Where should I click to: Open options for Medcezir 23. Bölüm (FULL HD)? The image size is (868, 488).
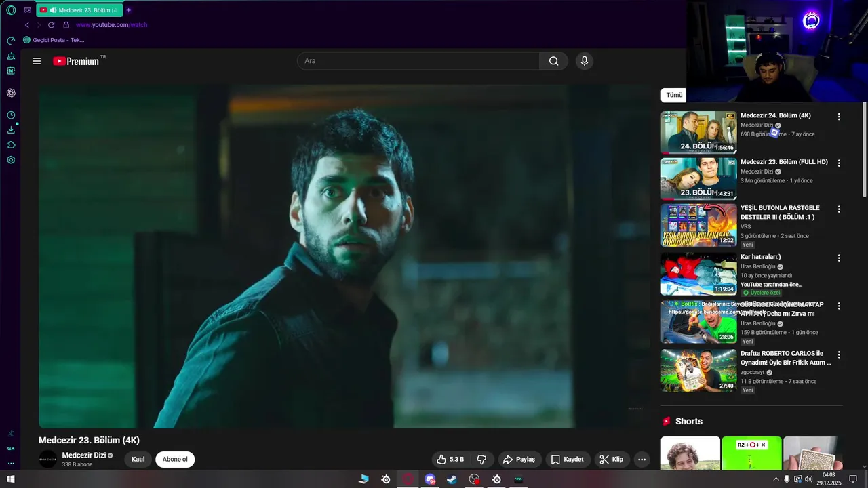click(x=839, y=163)
